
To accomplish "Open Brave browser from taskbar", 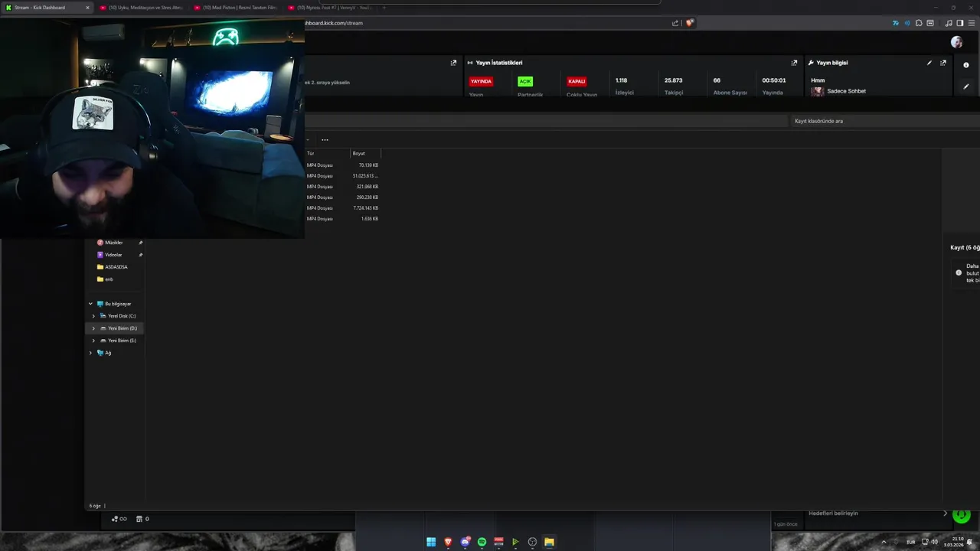I will pos(448,542).
